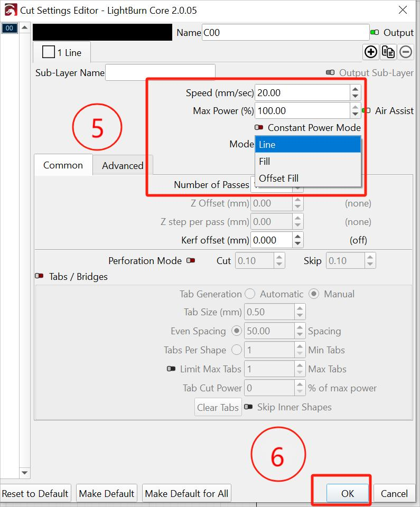This screenshot has height=507, width=420.
Task: Remove the sub-layer with minus icon
Action: click(405, 52)
